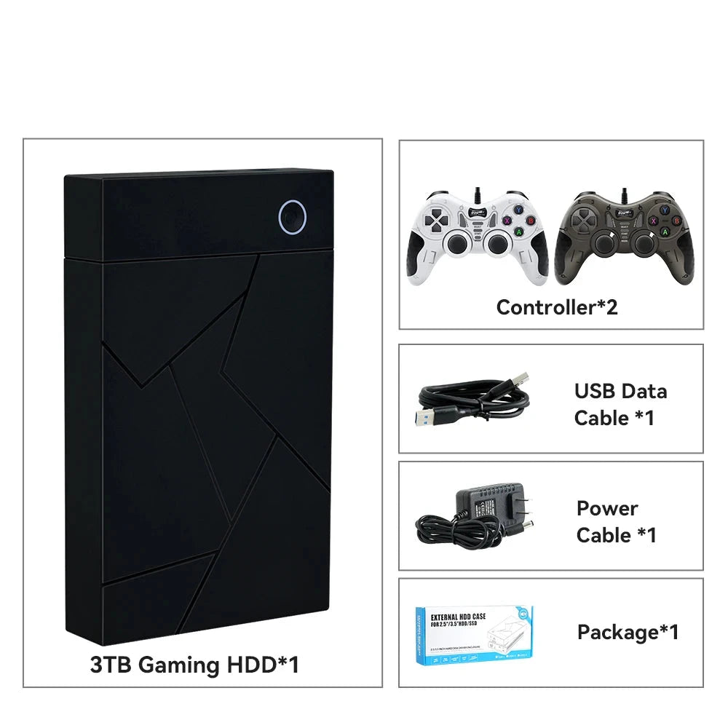
Task: Select the white game controller image
Action: [x=478, y=237]
